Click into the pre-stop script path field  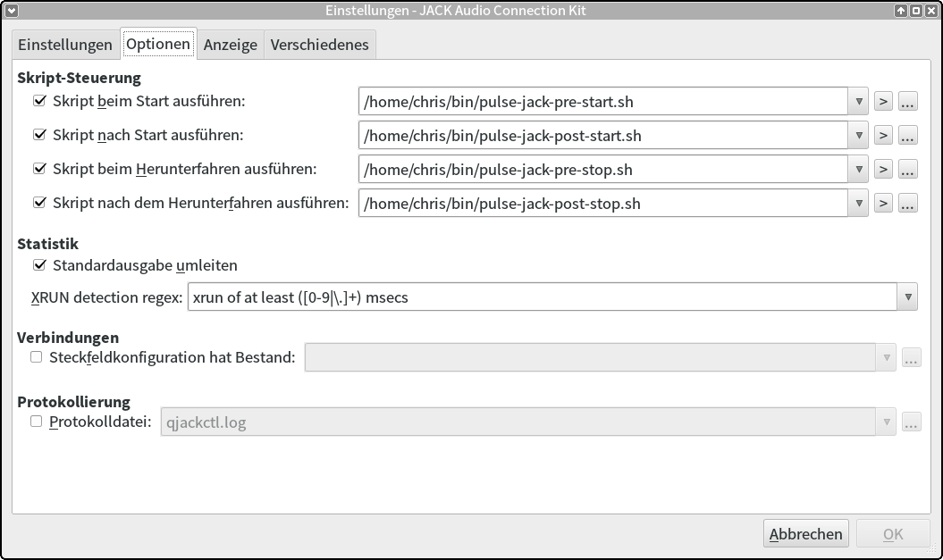tap(603, 170)
